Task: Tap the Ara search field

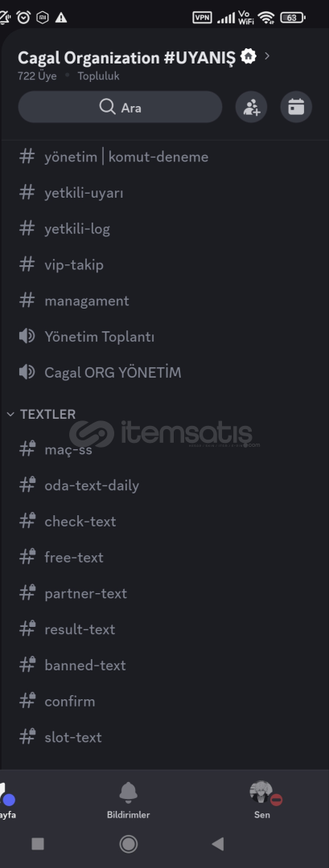Action: click(120, 107)
